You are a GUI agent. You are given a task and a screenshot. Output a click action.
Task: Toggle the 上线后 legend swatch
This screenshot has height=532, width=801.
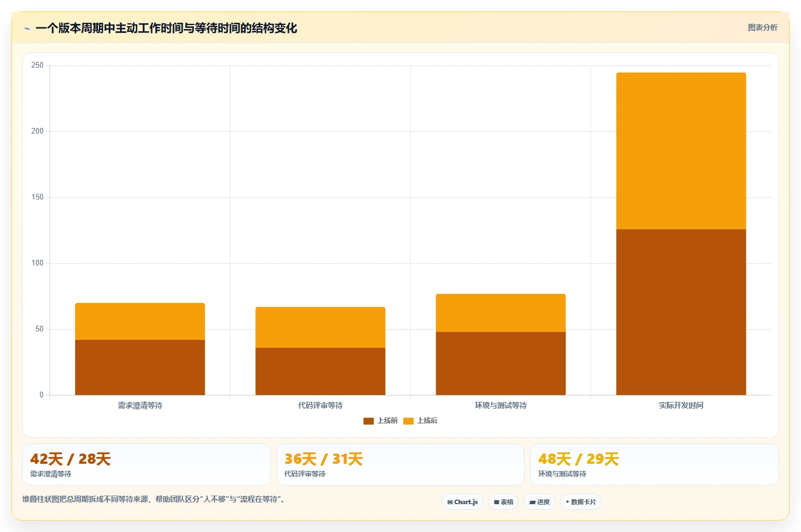click(408, 421)
